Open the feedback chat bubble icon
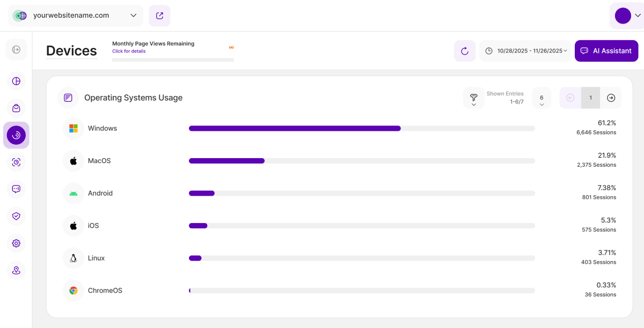This screenshot has width=644, height=328. click(16, 189)
